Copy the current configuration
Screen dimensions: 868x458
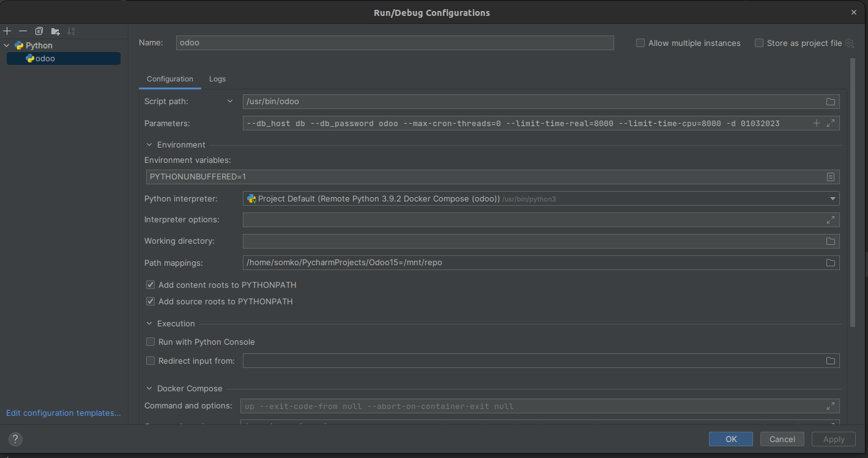point(39,31)
